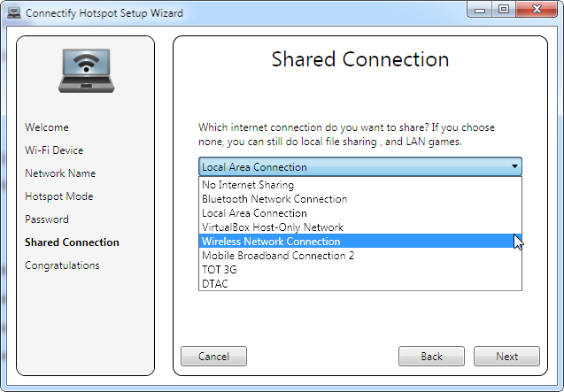Select DTAC connection entry
Screen dimensions: 564x392
[360, 283]
